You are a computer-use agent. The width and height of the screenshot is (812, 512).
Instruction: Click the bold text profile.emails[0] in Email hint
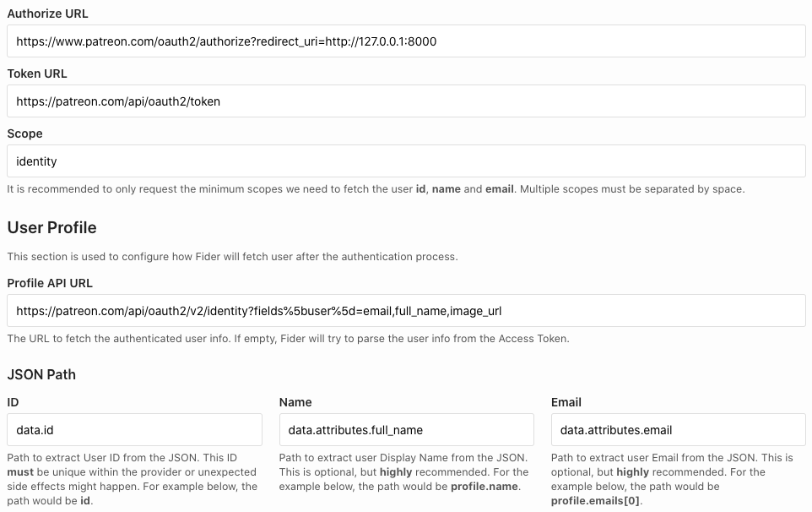click(x=595, y=500)
